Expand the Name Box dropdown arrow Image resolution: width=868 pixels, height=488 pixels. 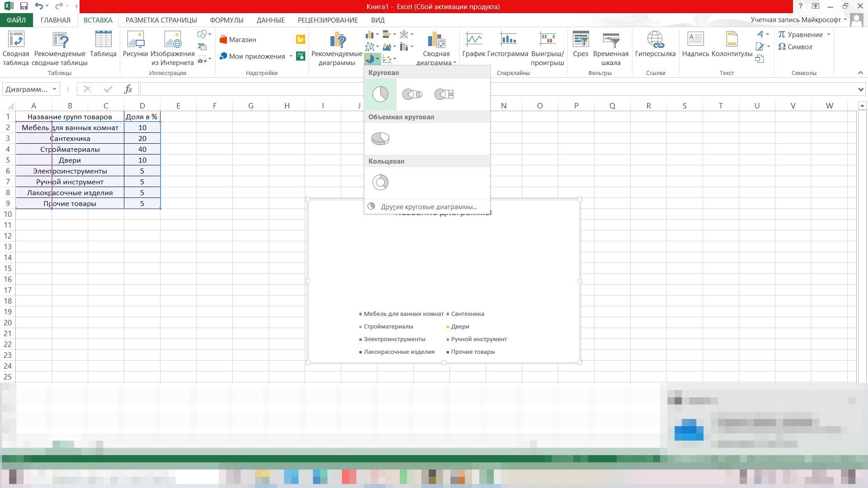click(x=54, y=89)
